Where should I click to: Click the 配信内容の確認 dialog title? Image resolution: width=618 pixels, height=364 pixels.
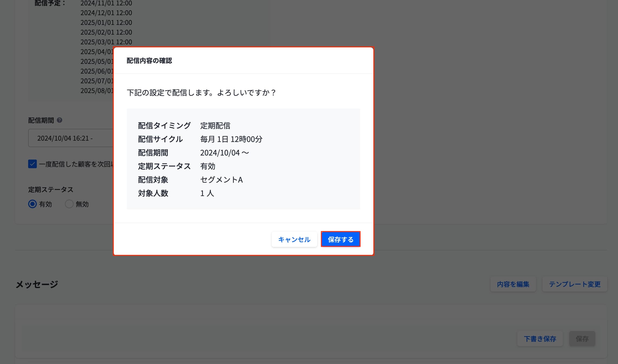149,61
